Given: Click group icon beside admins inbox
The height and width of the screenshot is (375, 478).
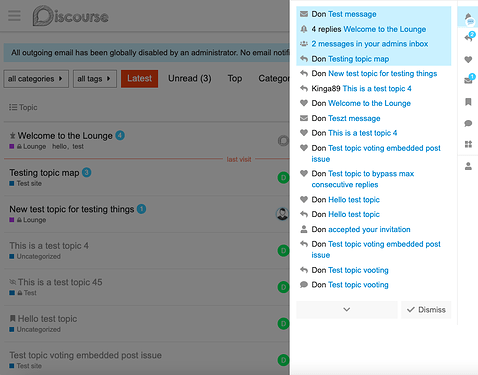Looking at the screenshot, I should point(304,44).
